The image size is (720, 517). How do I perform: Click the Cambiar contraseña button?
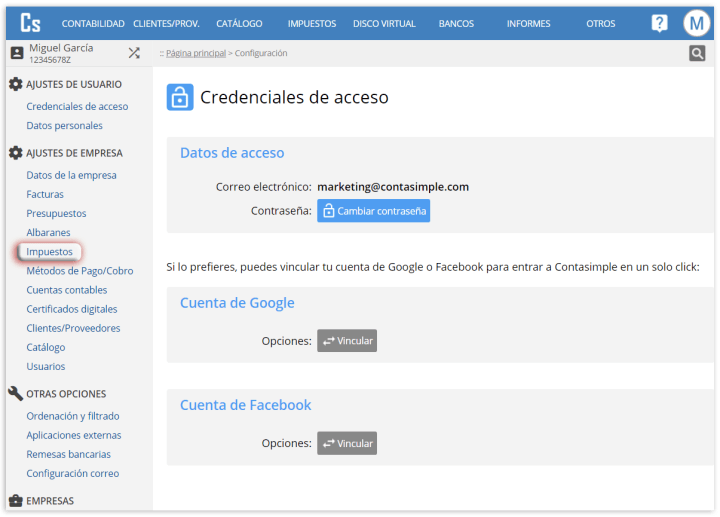coord(373,211)
